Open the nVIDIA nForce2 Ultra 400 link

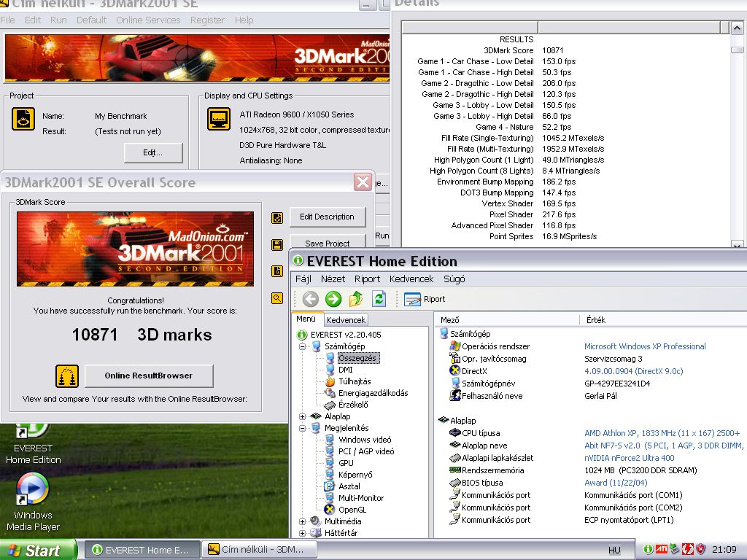[x=630, y=458]
